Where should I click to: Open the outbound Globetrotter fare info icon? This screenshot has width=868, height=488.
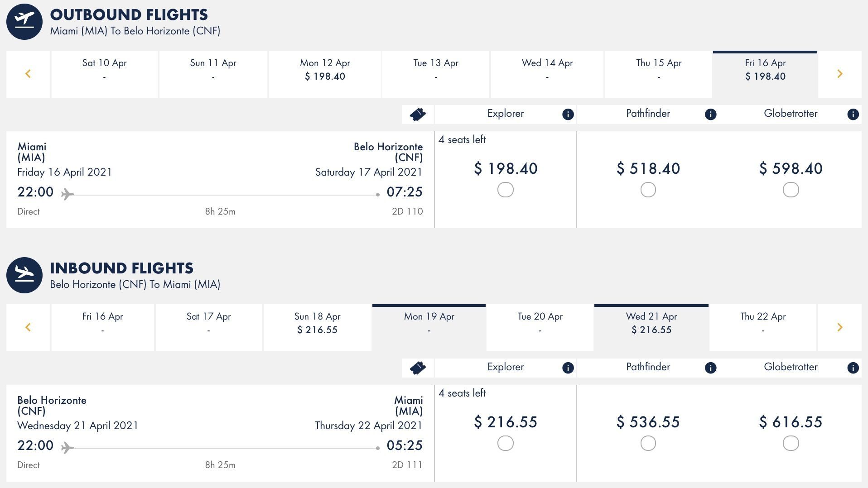point(853,114)
